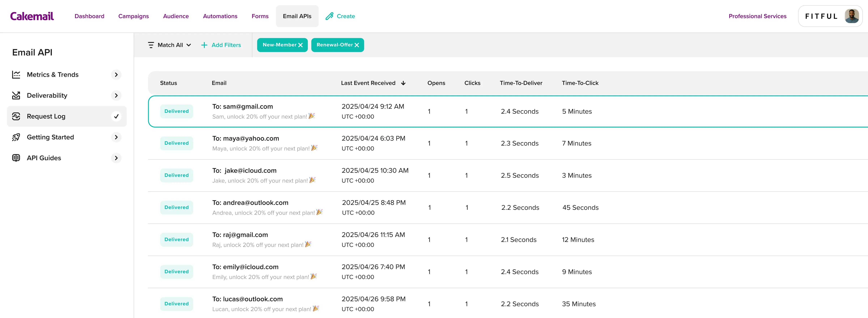Screen dimensions: 868x318
Task: Remove the Renewal-Offer filter tag
Action: (357, 45)
